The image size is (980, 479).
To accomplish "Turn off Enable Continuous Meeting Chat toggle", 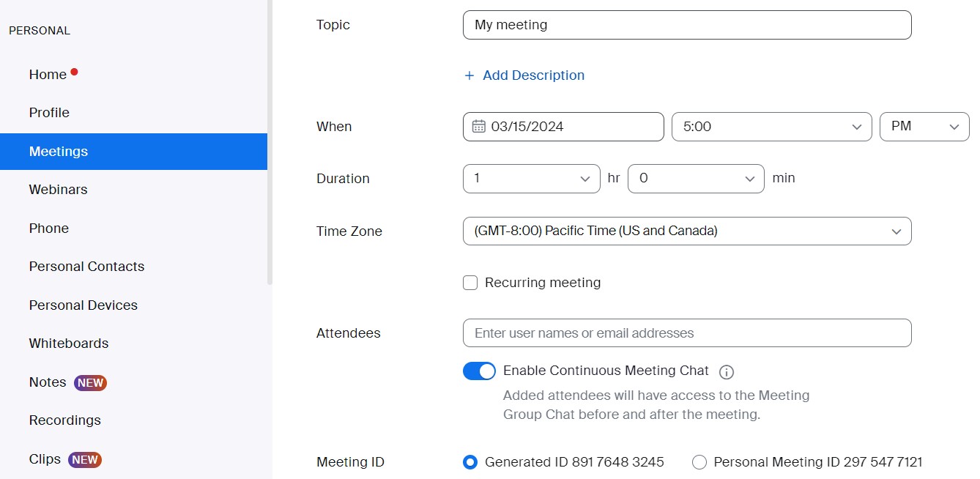I will click(x=479, y=371).
